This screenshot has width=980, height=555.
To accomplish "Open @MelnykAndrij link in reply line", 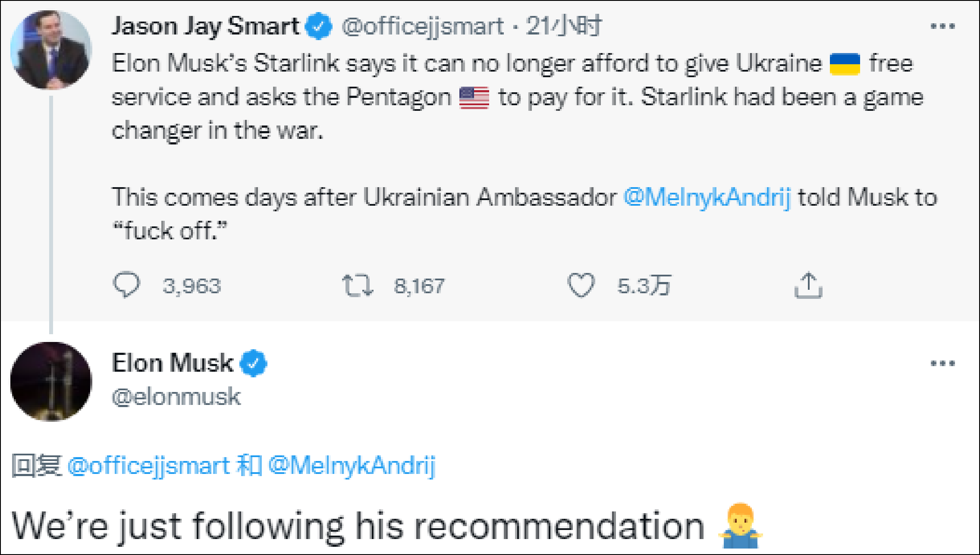I will pos(352,466).
